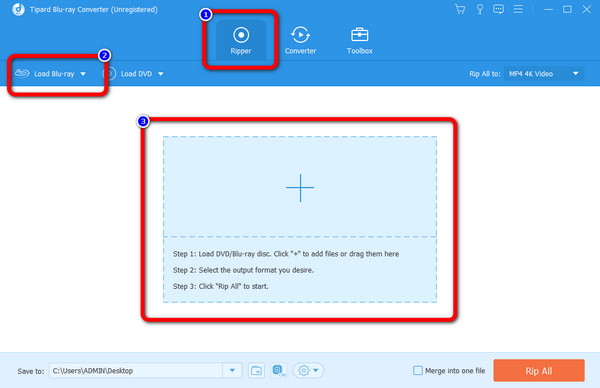Expand the Load DVD dropdown arrow

pyautogui.click(x=161, y=74)
